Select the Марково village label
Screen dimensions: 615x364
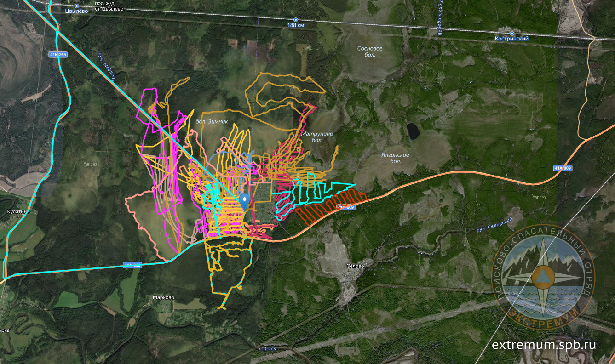(163, 297)
